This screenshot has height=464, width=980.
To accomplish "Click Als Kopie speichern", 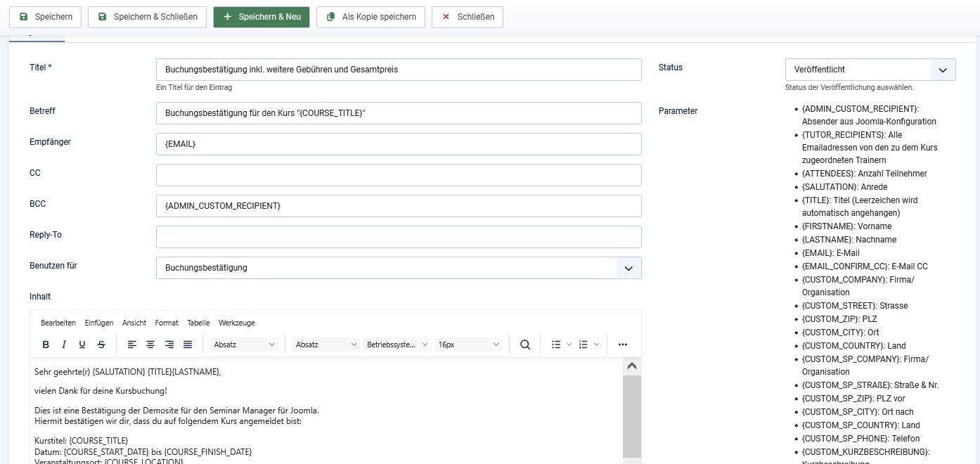I will coord(370,17).
